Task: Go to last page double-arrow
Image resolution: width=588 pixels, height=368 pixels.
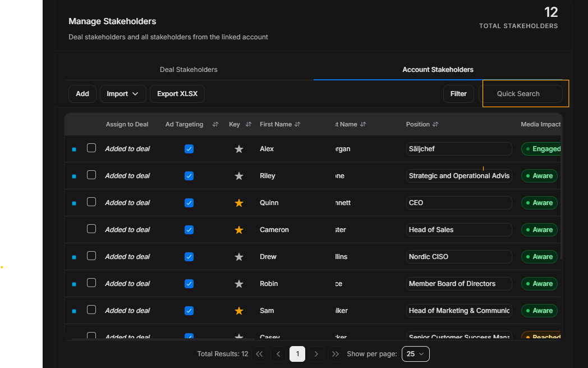Action: click(x=336, y=354)
